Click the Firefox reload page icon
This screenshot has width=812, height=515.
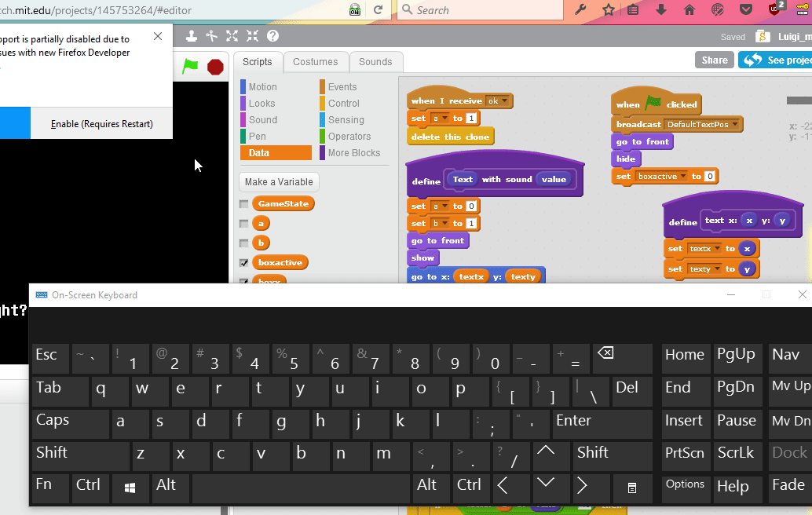(378, 10)
